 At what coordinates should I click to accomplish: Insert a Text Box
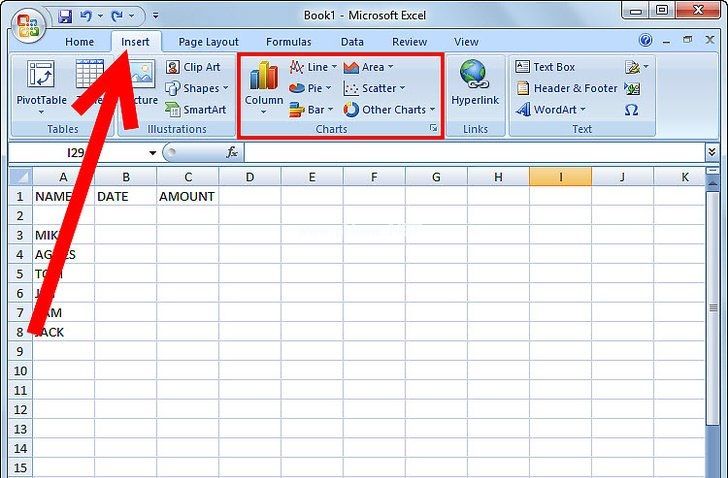pos(545,67)
